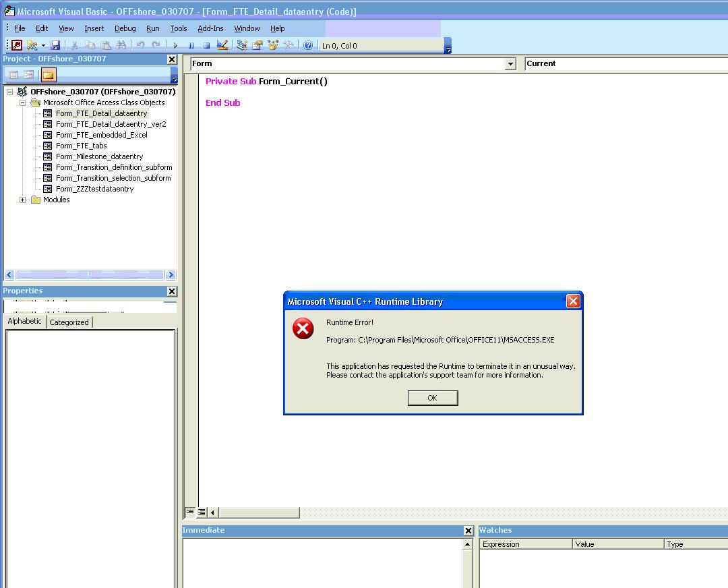This screenshot has height=588, width=728.
Task: Click the Full Module View icon
Action: [202, 512]
